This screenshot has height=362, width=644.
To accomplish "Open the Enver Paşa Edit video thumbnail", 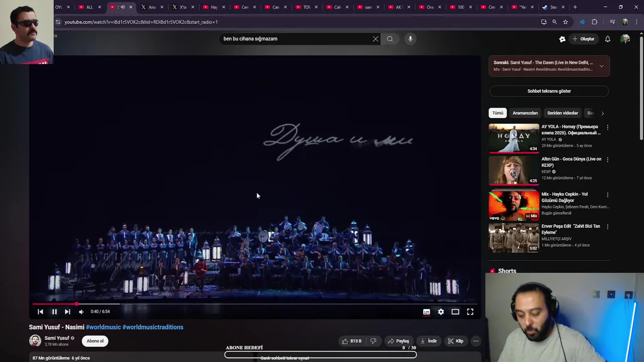I will (514, 237).
